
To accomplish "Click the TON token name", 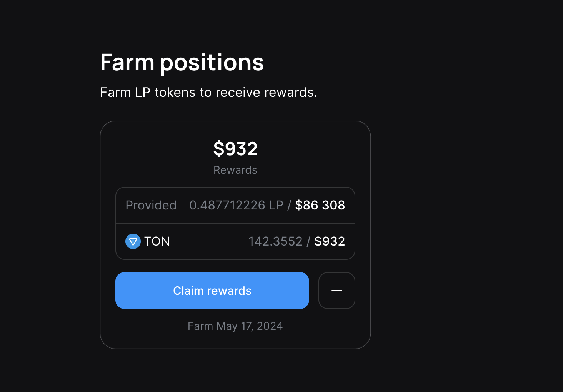I will 157,241.
